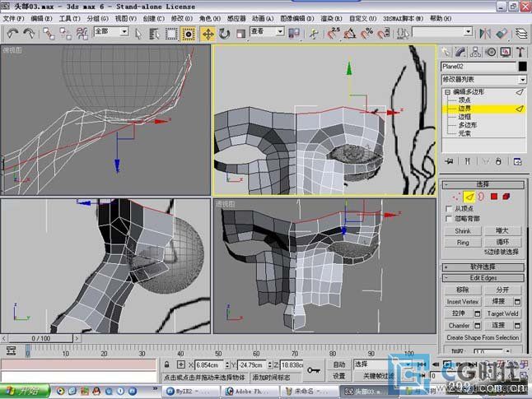Click the Plane02 object name field
Viewport: 532px width, 399px height.
pos(478,67)
